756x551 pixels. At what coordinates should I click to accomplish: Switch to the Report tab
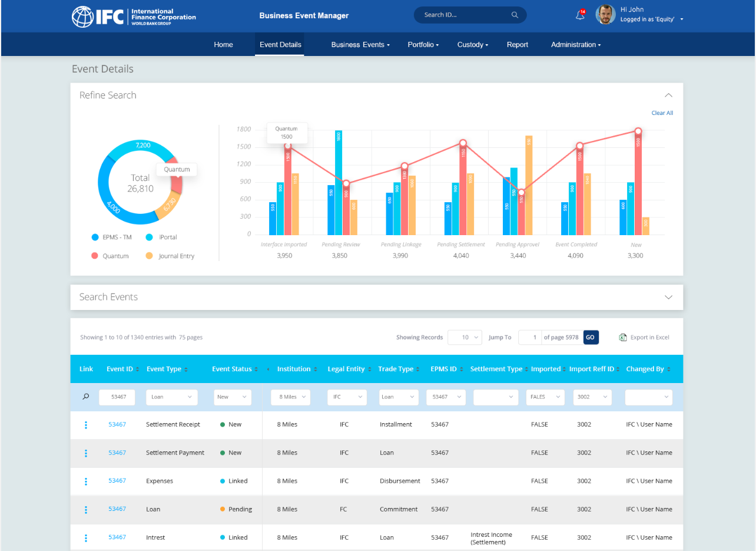click(x=517, y=45)
